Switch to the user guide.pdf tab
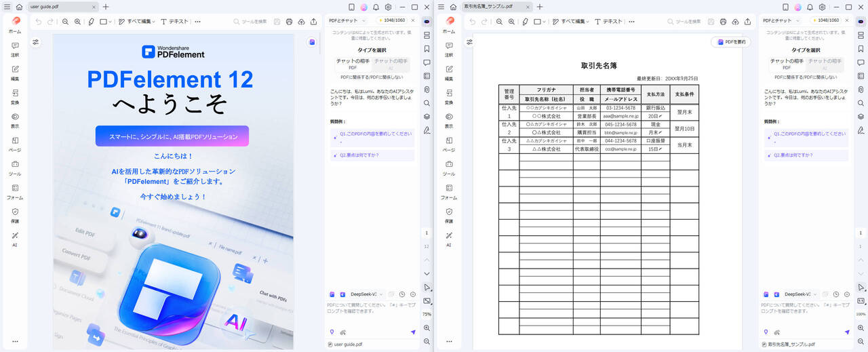 point(62,6)
